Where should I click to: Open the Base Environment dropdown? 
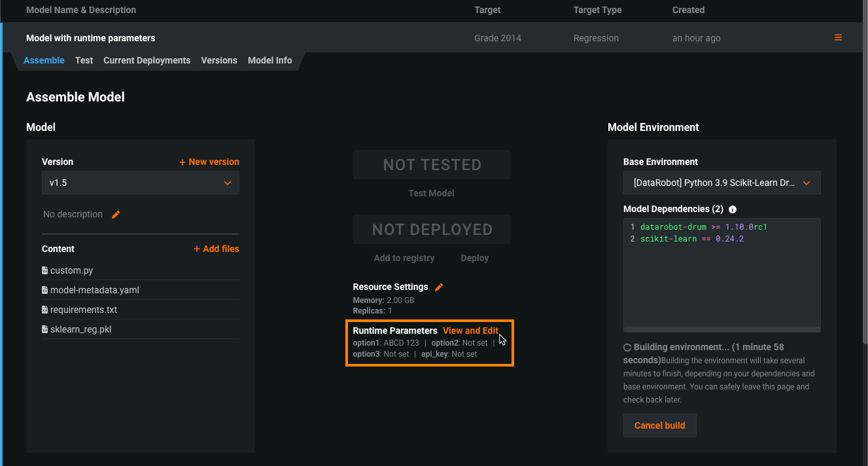(x=721, y=183)
